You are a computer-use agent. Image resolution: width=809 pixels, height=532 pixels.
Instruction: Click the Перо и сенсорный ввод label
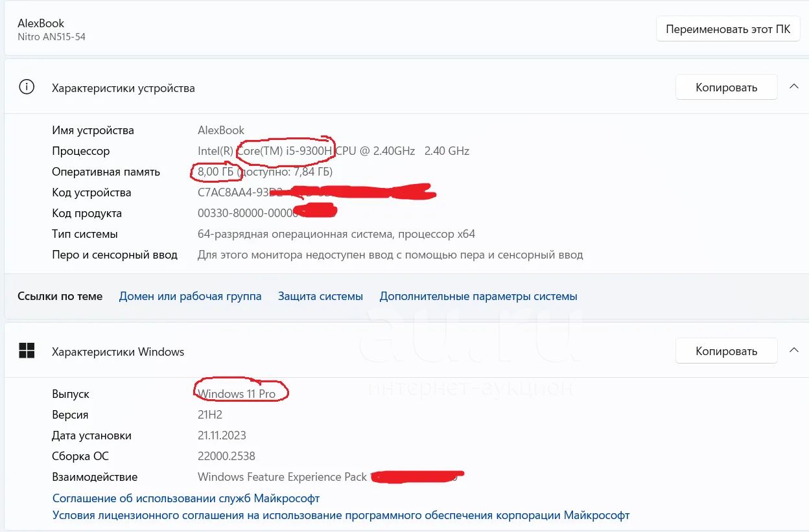[115, 255]
